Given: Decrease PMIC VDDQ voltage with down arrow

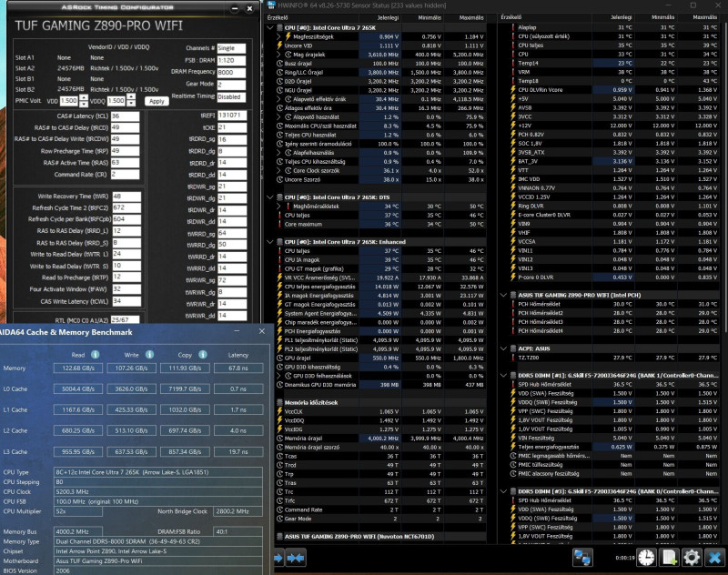Looking at the screenshot, I should point(131,104).
